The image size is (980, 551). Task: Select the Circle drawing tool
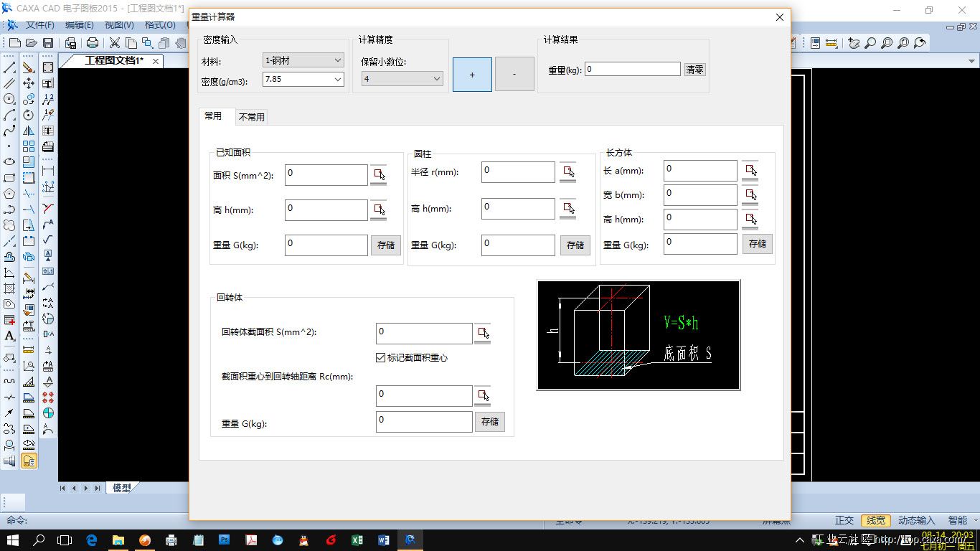(x=9, y=100)
